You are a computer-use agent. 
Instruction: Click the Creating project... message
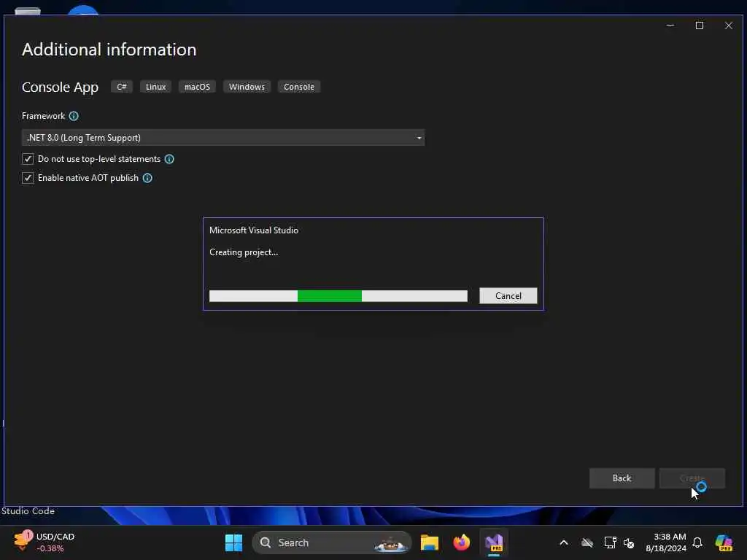click(x=244, y=252)
